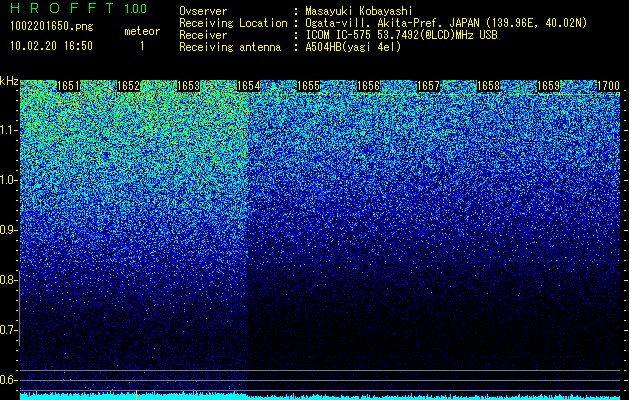Select file name 1002201650.png
The image size is (629, 400).
point(52,26)
